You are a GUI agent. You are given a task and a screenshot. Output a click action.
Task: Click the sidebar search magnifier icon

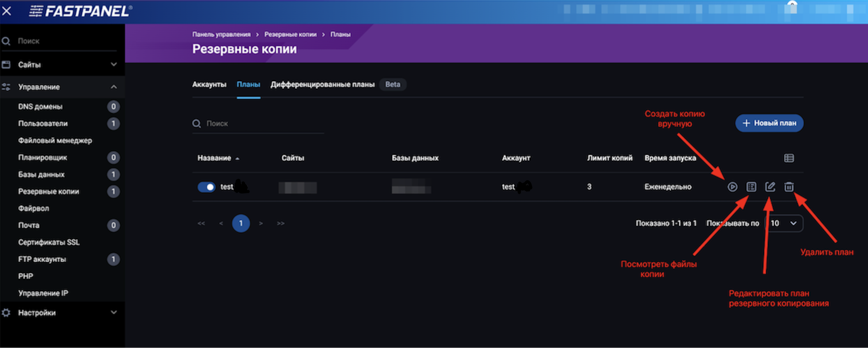coord(6,41)
